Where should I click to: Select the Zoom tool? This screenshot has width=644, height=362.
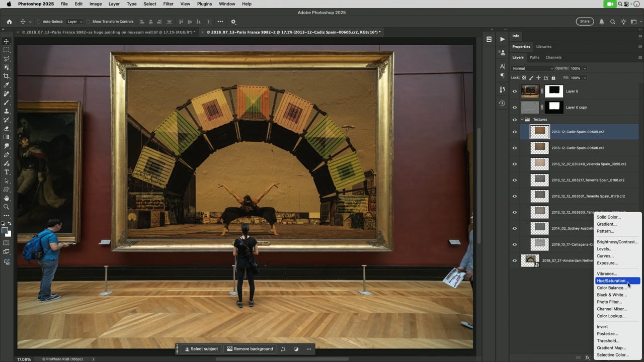click(x=7, y=207)
